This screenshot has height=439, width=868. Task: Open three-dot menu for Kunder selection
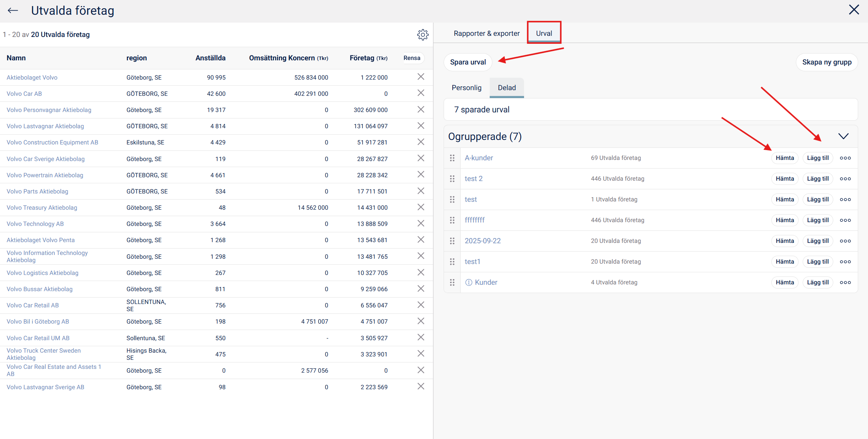coord(845,282)
